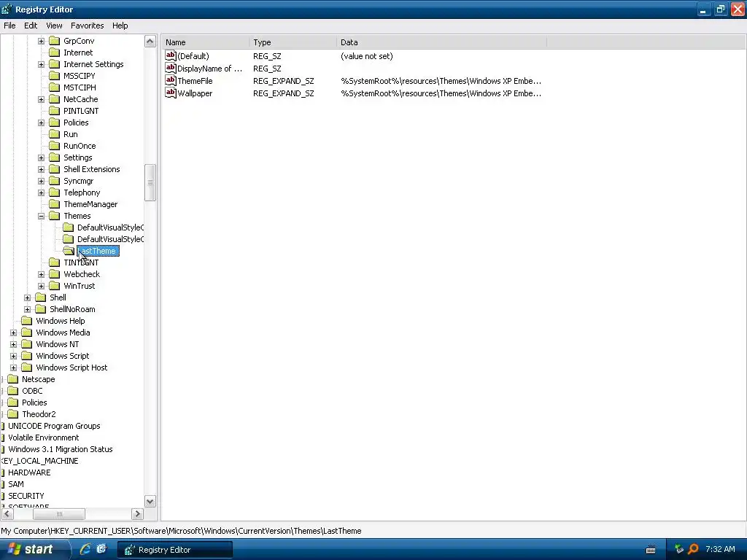Viewport: 747px width, 560px height.
Task: Open the Favorites menu
Action: click(x=88, y=26)
